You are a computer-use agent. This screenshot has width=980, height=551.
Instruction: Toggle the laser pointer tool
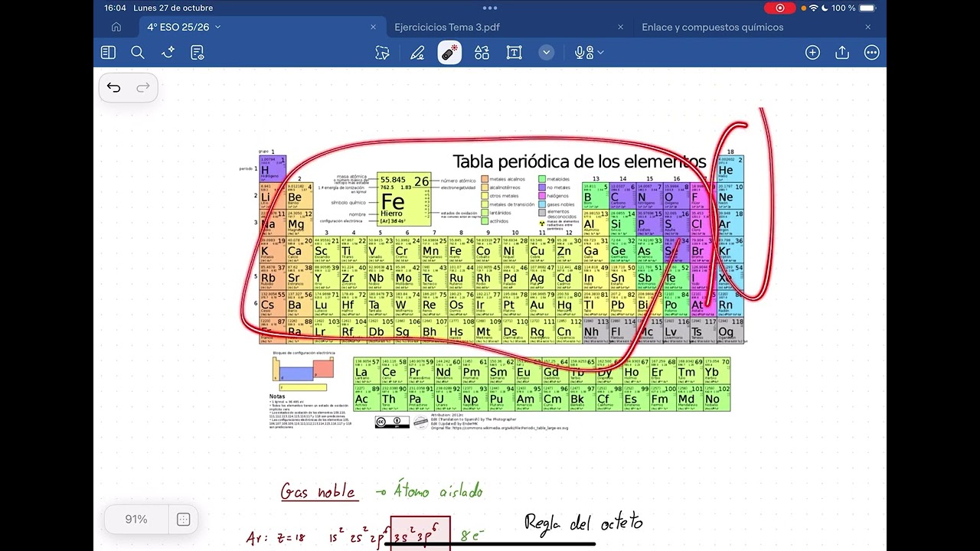pos(449,52)
